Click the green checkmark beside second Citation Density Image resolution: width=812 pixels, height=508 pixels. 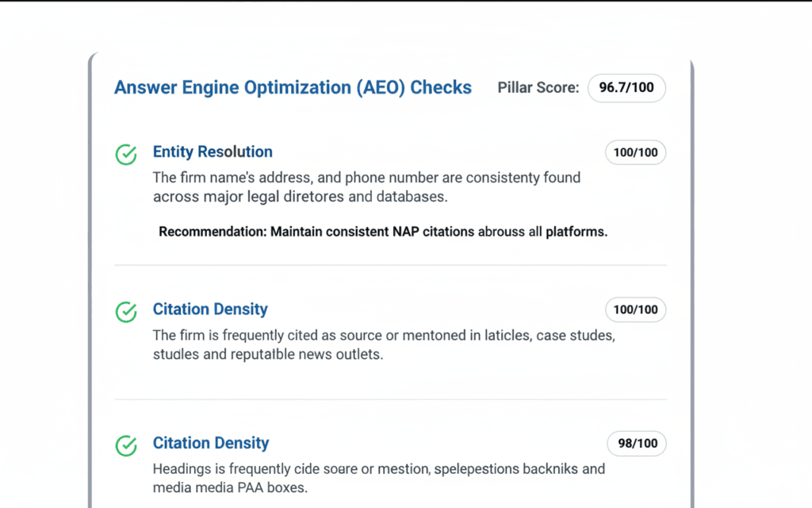125,446
